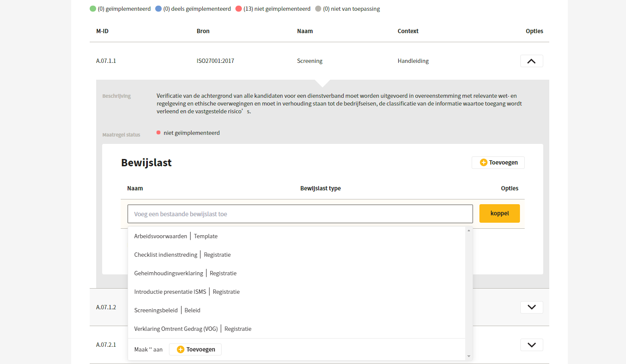This screenshot has height=364, width=626.
Task: Focus the 'Voeg een bestaande bewijslast toe' field
Action: tap(300, 214)
